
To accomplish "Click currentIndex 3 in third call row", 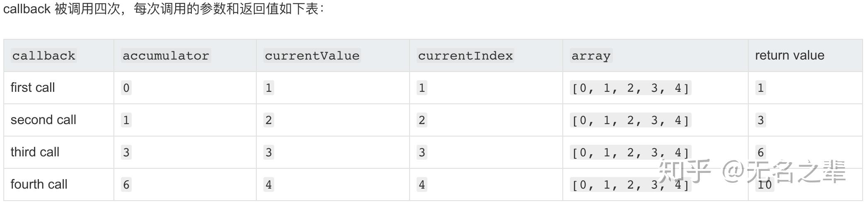I will point(422,153).
